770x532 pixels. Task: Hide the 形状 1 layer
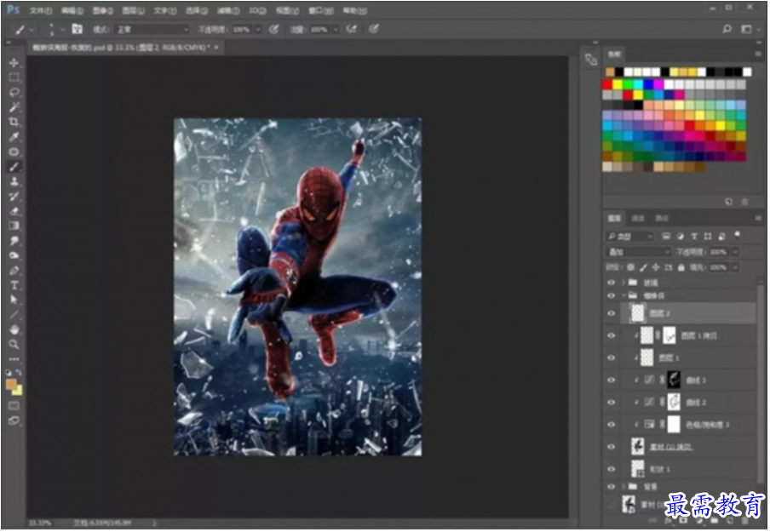(612, 469)
